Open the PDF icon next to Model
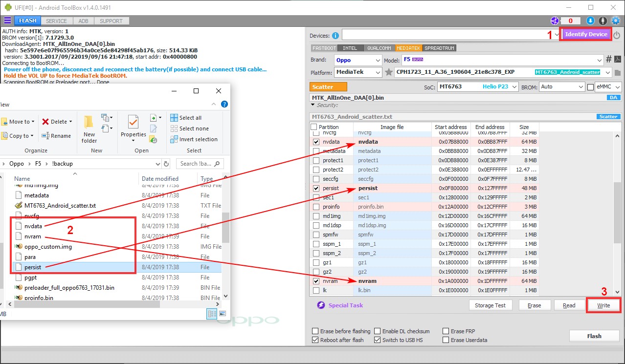The width and height of the screenshot is (625, 364). (x=618, y=59)
